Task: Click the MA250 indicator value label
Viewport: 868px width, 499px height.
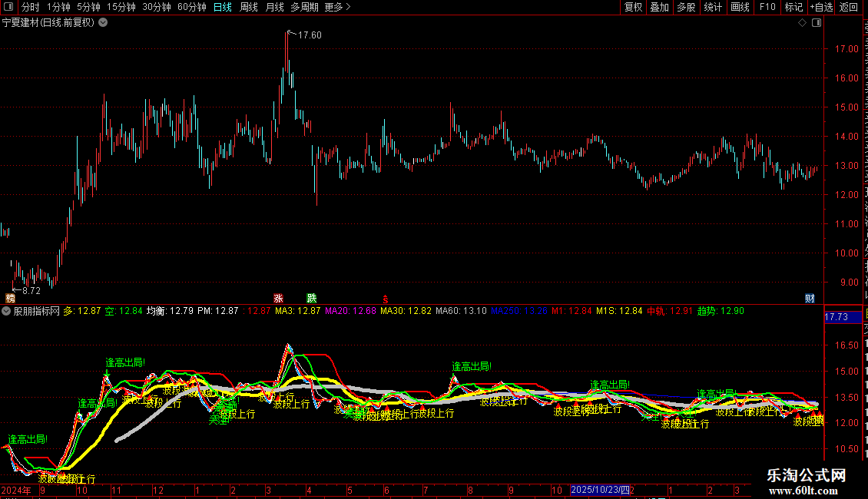Action: pyautogui.click(x=519, y=311)
